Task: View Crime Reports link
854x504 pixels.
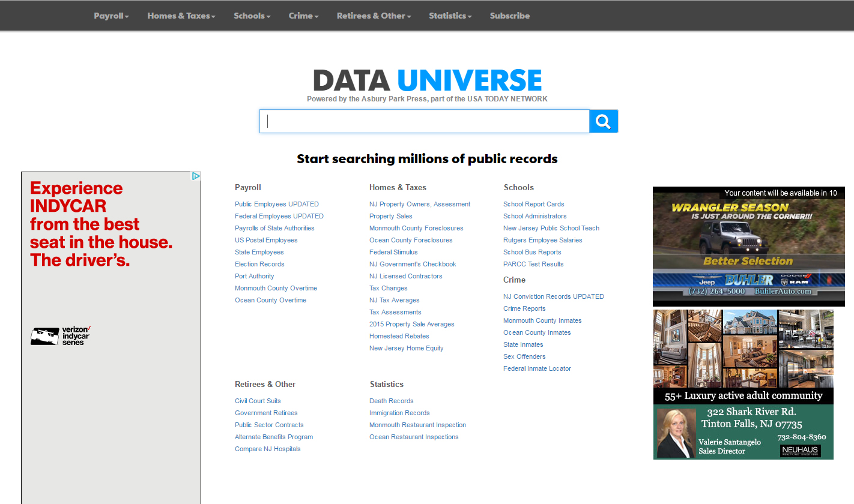Action: [524, 308]
